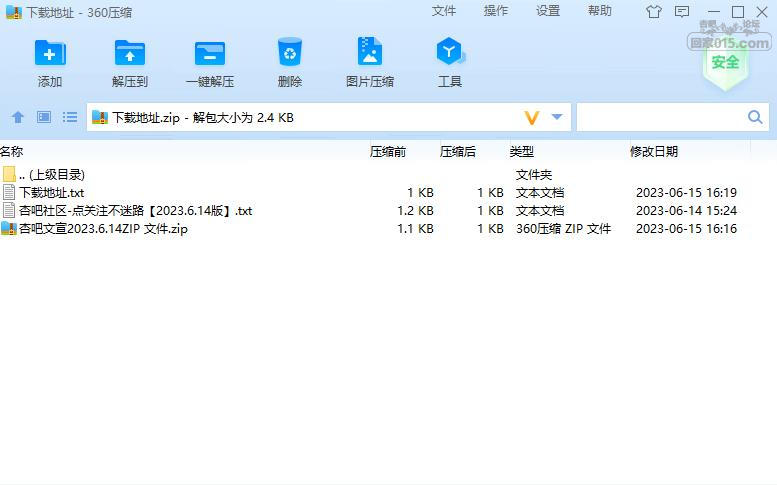Click the skin (shirt) icon in title bar
This screenshot has width=777, height=485.
pos(654,11)
